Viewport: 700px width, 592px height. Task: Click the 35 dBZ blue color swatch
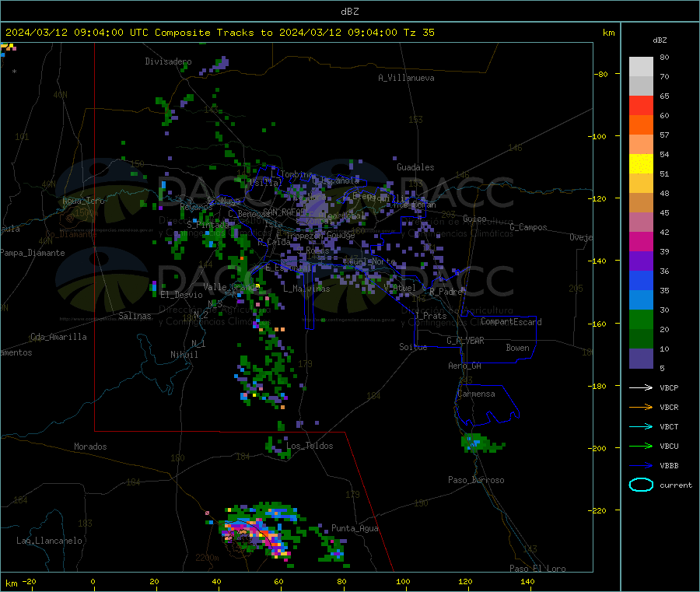(641, 280)
